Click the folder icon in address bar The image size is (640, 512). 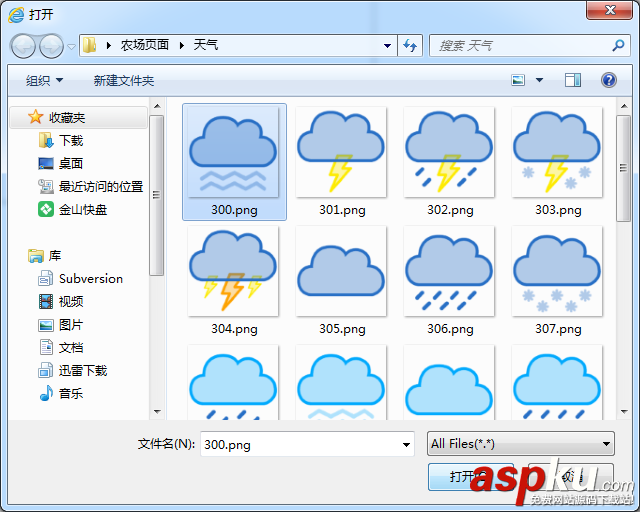89,45
